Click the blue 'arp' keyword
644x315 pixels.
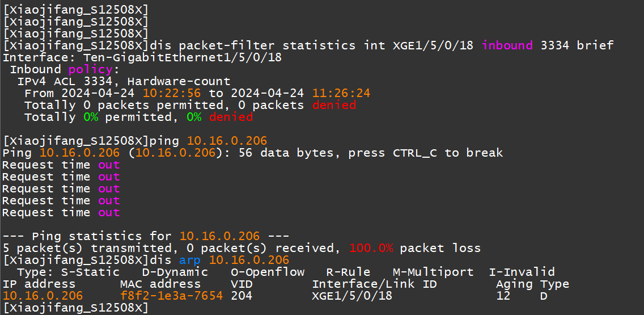click(x=190, y=260)
